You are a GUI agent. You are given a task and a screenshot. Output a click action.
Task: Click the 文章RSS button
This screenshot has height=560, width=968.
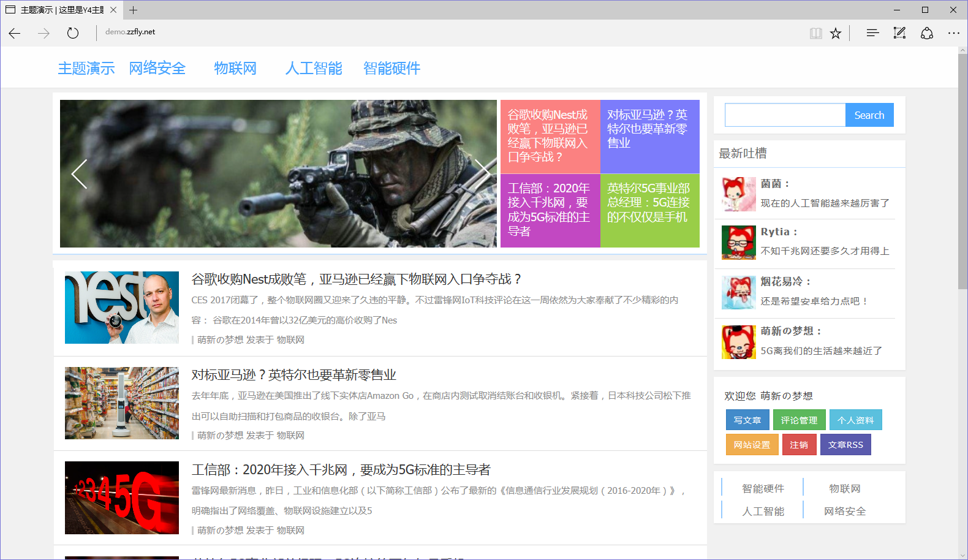[x=846, y=445]
